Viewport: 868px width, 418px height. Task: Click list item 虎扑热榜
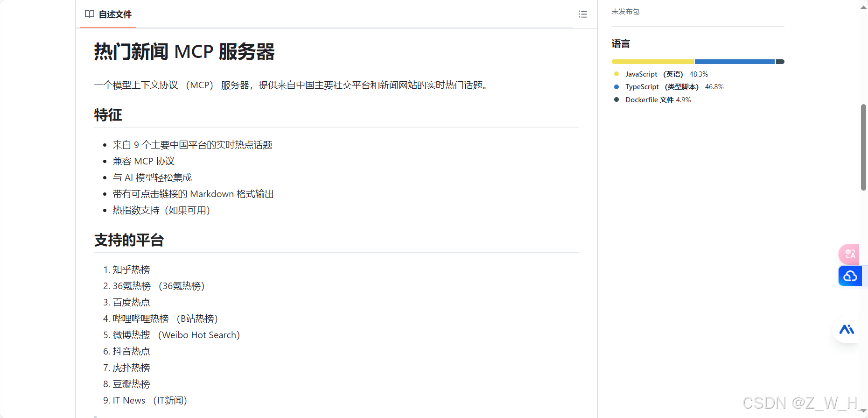pos(131,368)
